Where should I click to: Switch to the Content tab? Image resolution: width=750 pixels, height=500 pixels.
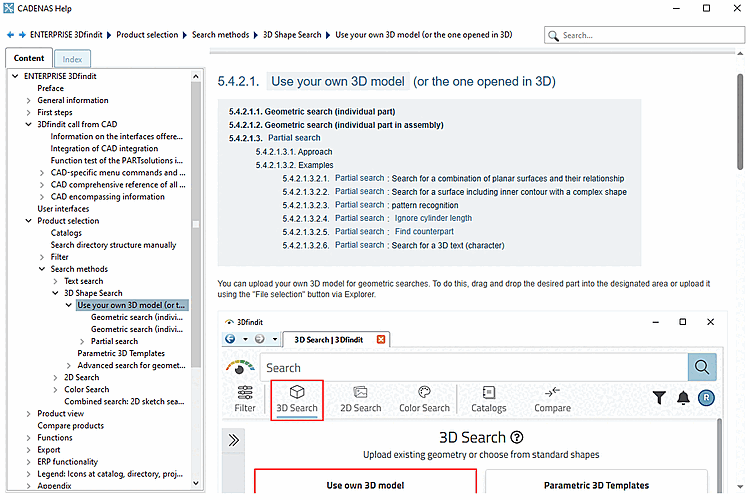click(x=29, y=58)
